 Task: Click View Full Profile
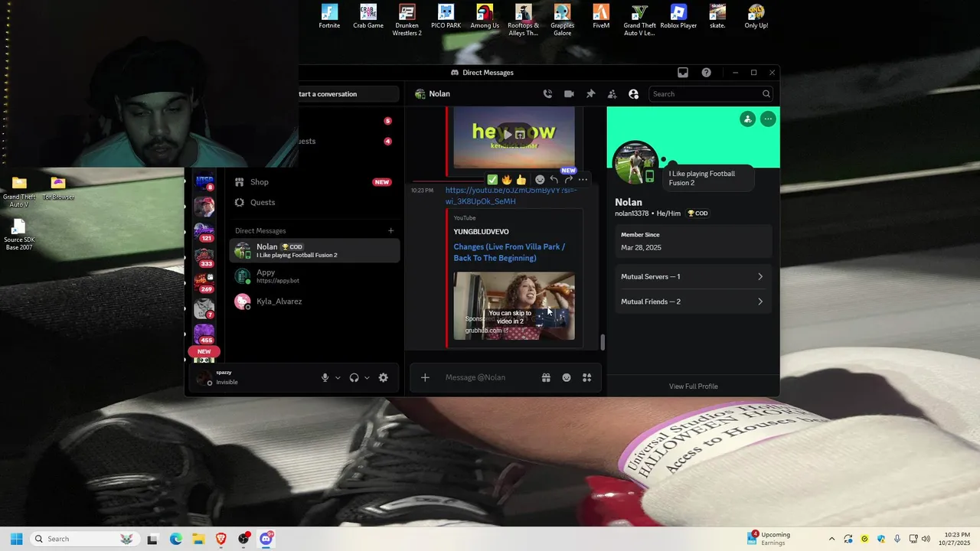coord(694,386)
